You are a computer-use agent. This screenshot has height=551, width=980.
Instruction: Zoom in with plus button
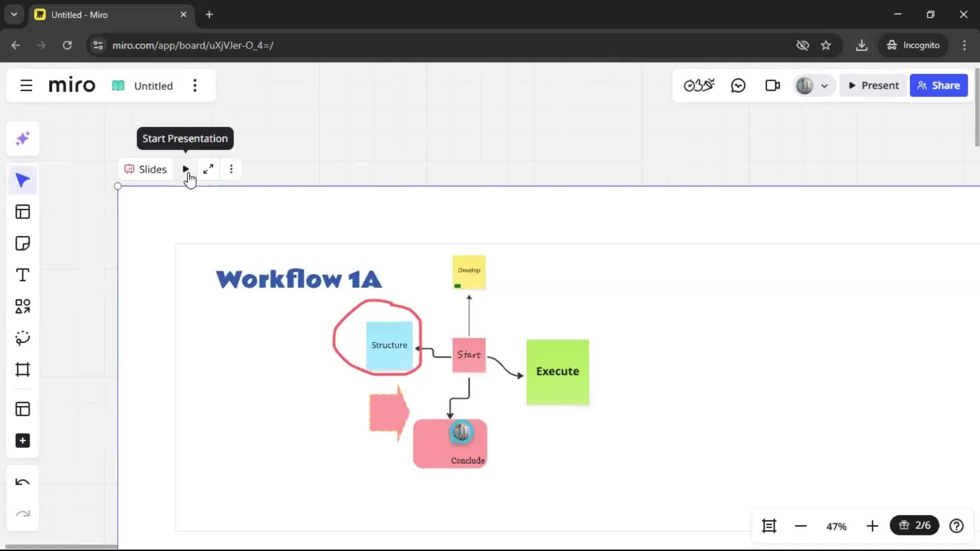[872, 526]
